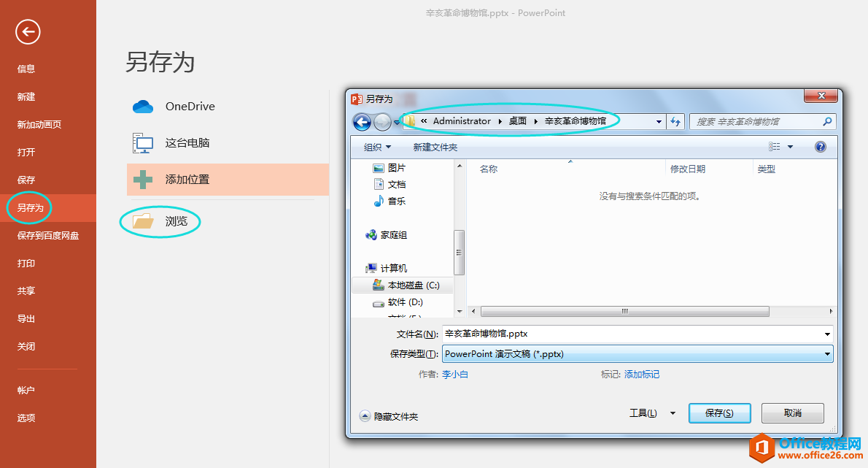The height and width of the screenshot is (468, 868).
Task: Click the folder icon in the address bar
Action: coord(409,120)
